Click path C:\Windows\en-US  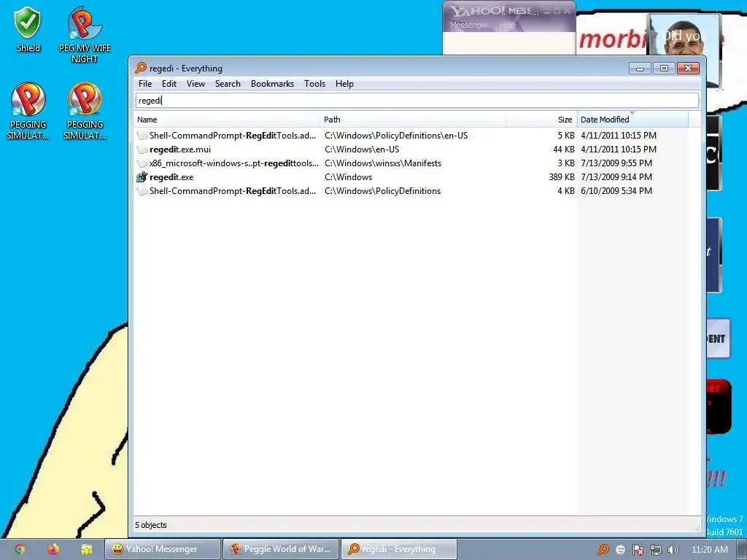pyautogui.click(x=362, y=149)
